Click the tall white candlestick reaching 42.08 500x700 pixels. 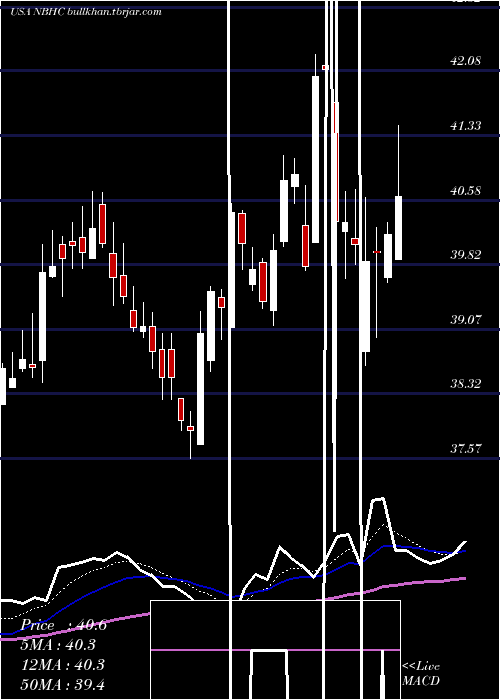316,159
